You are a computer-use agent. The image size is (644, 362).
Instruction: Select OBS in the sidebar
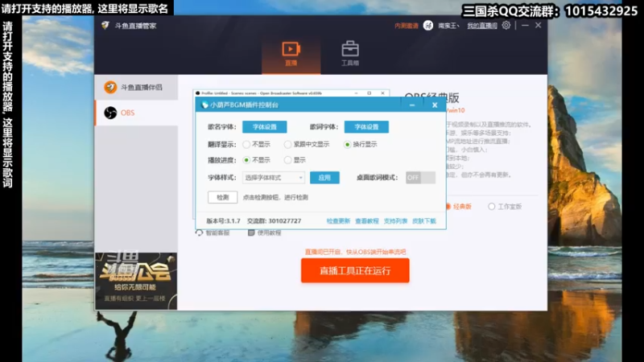click(136, 113)
